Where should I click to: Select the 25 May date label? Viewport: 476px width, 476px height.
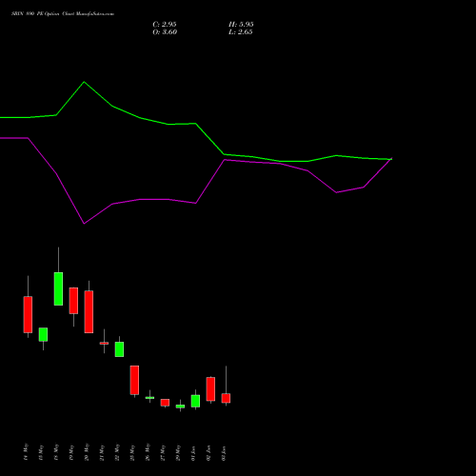pyautogui.click(x=132, y=451)
